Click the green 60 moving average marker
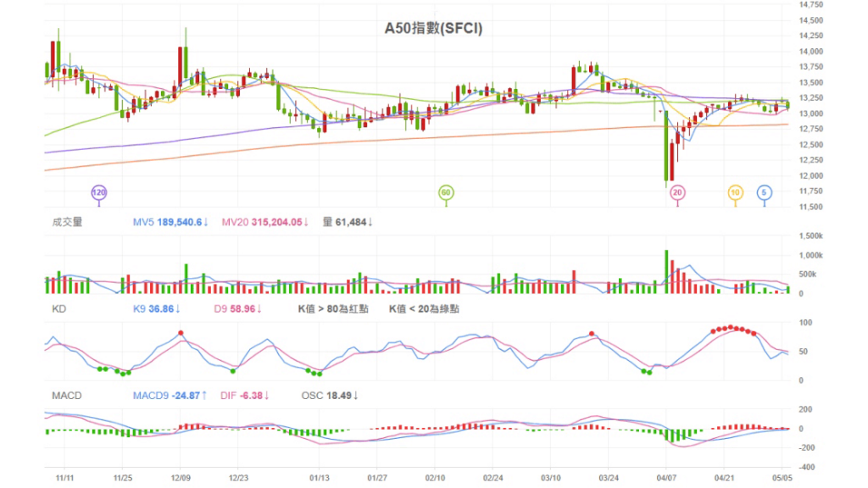Image resolution: width=868 pixels, height=488 pixels. pos(446,192)
